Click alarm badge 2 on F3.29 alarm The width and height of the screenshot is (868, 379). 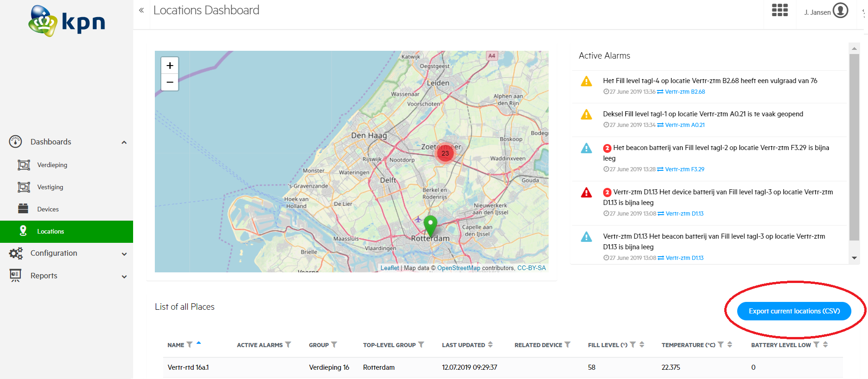coord(607,148)
